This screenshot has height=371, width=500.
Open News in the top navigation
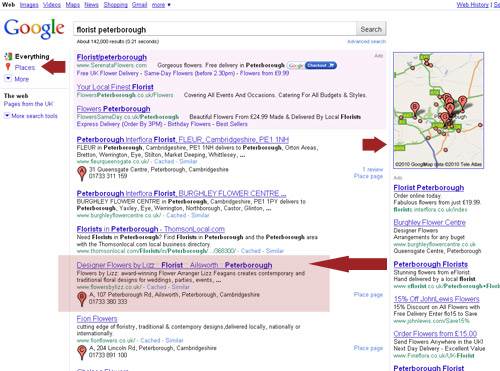[91, 5]
